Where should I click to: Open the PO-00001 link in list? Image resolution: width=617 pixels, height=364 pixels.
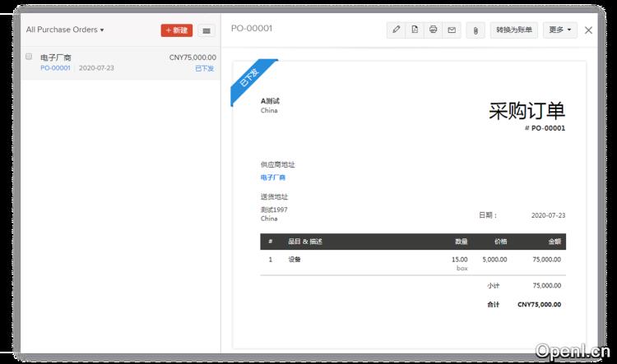coord(55,68)
